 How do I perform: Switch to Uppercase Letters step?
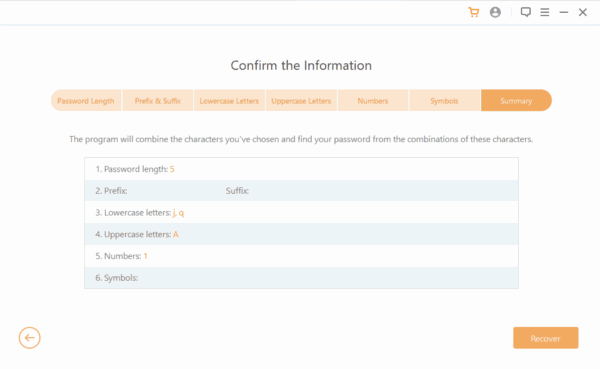[301, 101]
